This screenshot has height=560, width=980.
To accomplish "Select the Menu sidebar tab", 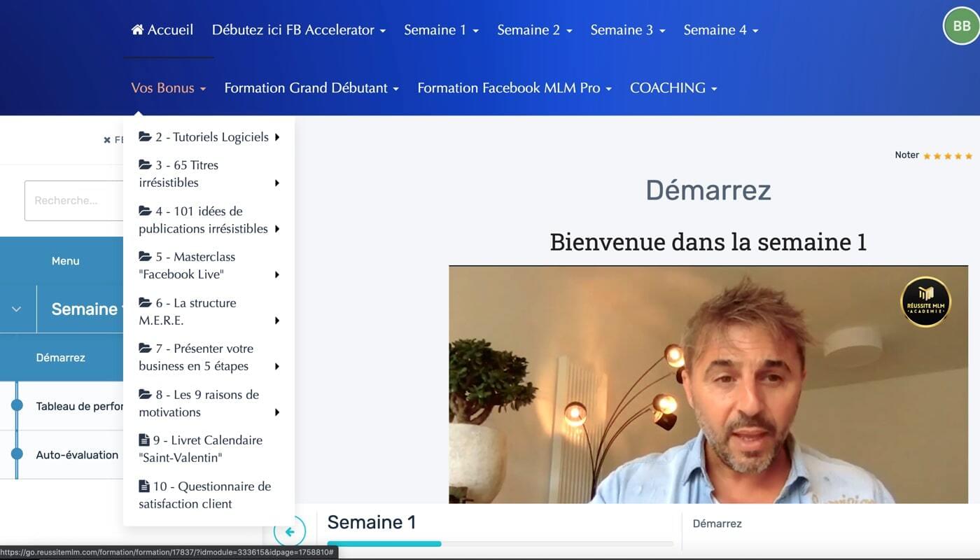I will (65, 261).
